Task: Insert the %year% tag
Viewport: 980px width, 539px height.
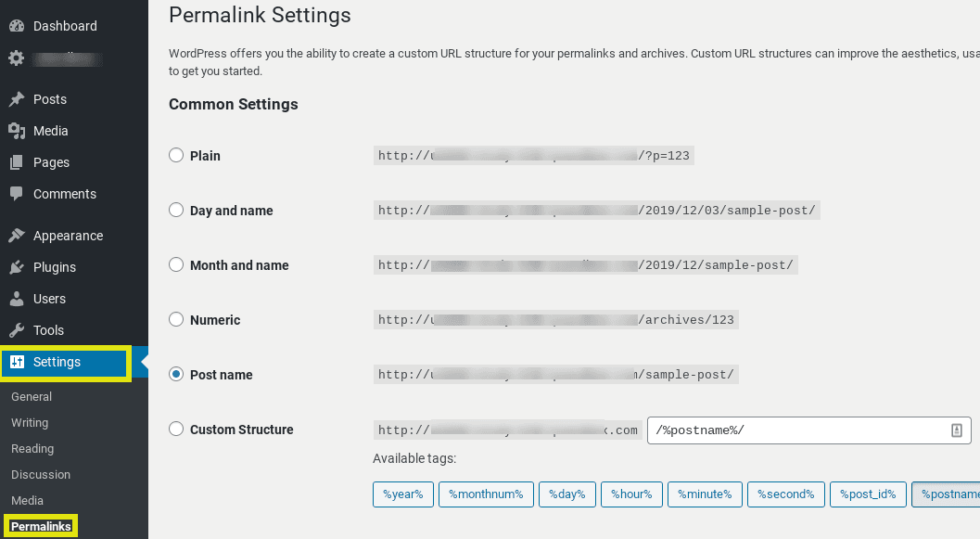Action: [403, 494]
